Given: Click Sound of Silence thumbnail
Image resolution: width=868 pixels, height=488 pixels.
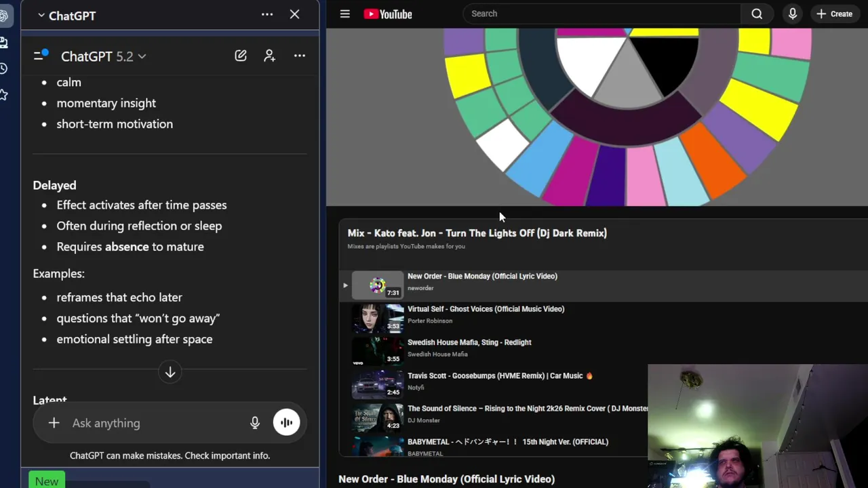Looking at the screenshot, I should point(378,418).
